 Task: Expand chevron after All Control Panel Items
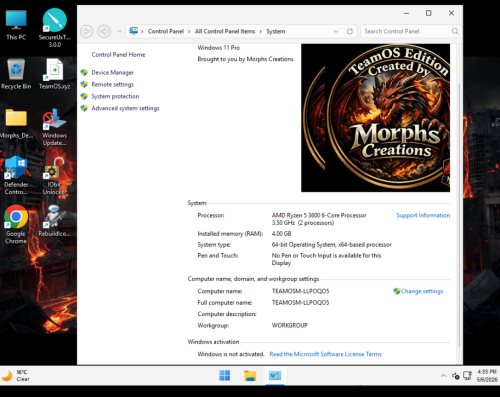coord(261,31)
